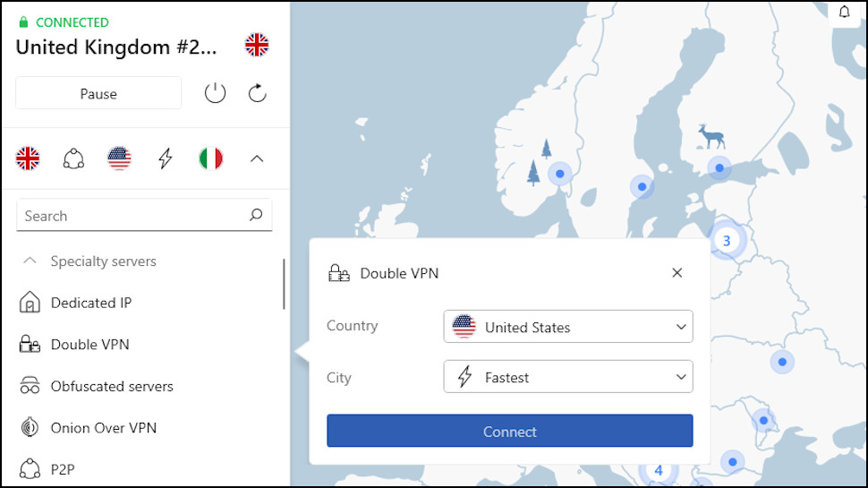Close the Double VPN popup
Screen dimensions: 868x488
click(677, 272)
